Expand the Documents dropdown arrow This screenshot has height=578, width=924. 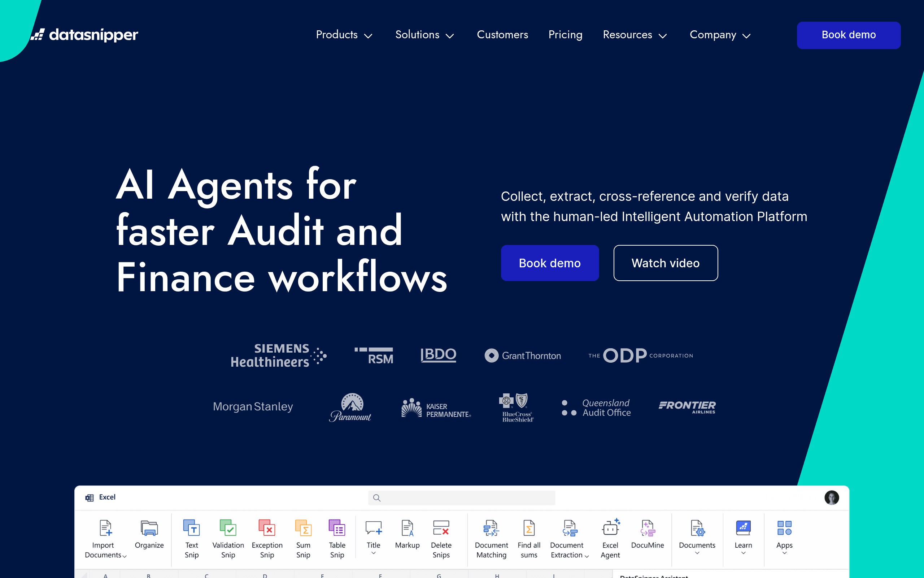coord(697,553)
